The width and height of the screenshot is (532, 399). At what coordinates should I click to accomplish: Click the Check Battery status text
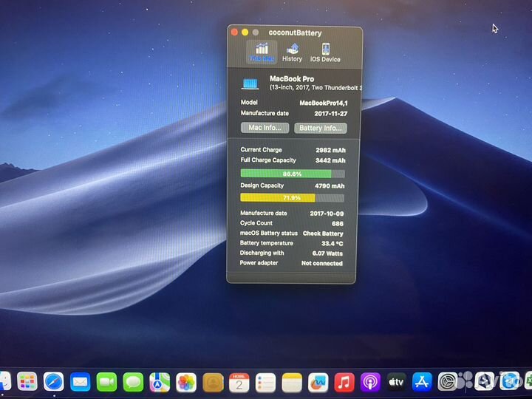pos(323,233)
